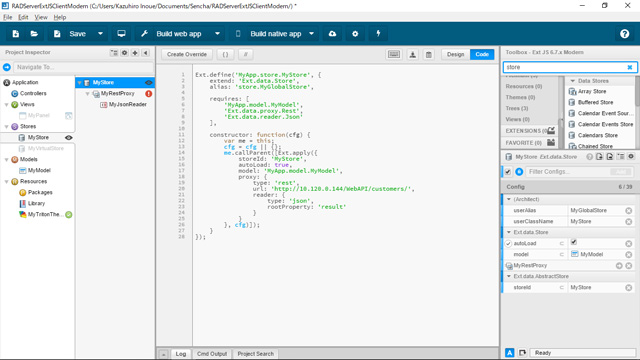Select Calendars Store in the toolbox
The image size is (640, 360).
click(x=598, y=136)
